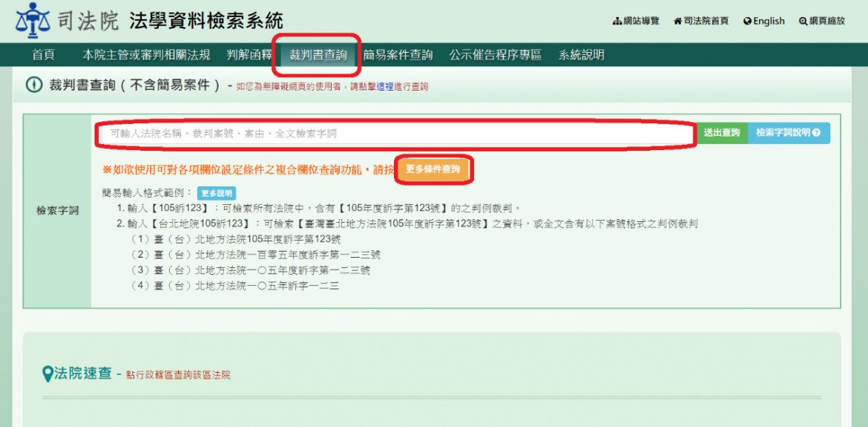868x427 pixels.
Task: Open 檢索字詞說明 help button
Action: [x=788, y=133]
